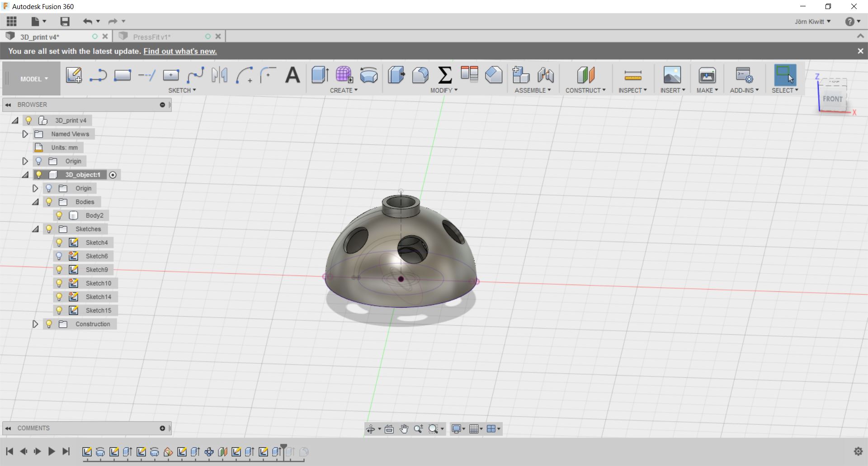This screenshot has width=868, height=466.
Task: Click the Make 3D Print icon
Action: pyautogui.click(x=707, y=75)
